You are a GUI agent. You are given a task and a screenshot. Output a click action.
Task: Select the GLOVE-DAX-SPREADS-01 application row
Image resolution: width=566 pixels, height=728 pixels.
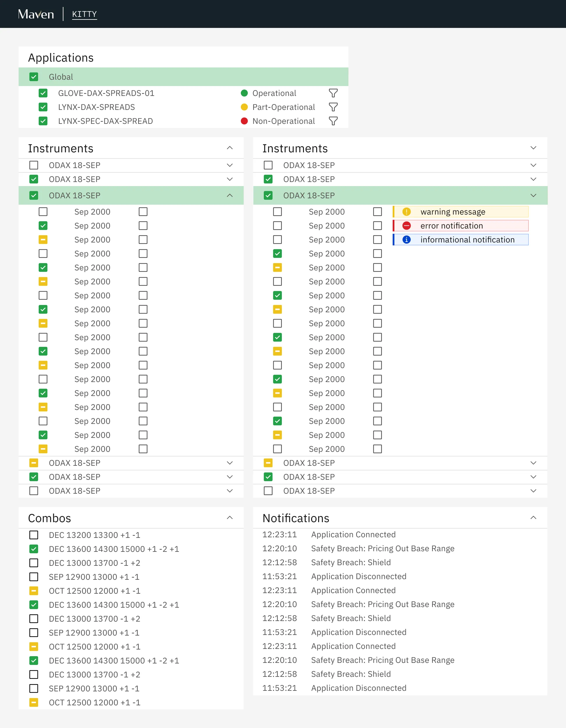click(x=106, y=93)
